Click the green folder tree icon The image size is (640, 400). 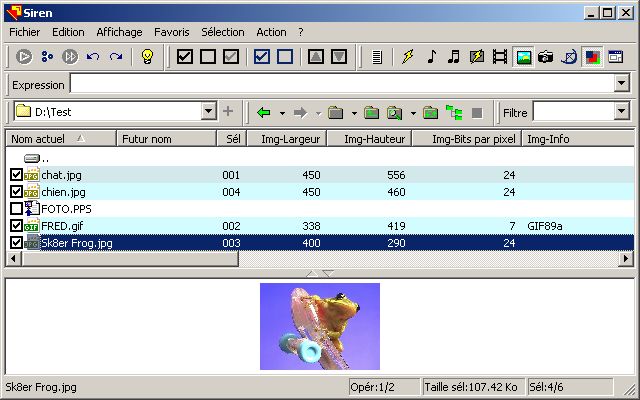(454, 112)
